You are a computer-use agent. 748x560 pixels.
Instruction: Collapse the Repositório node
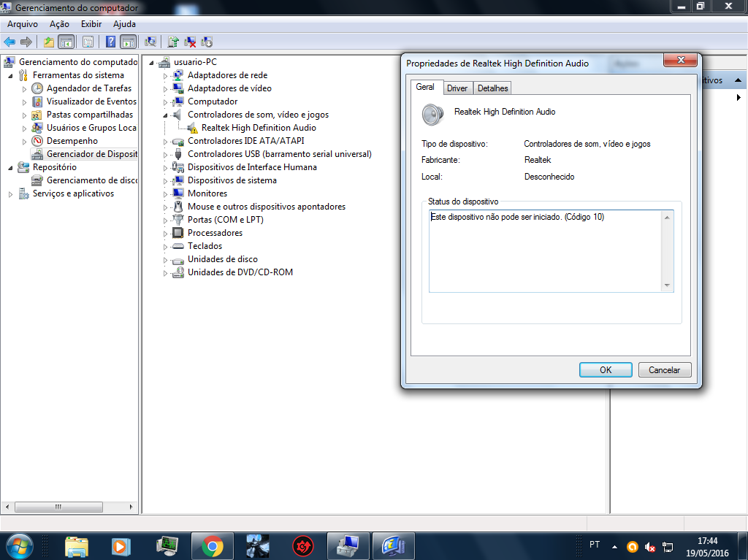coord(11,167)
